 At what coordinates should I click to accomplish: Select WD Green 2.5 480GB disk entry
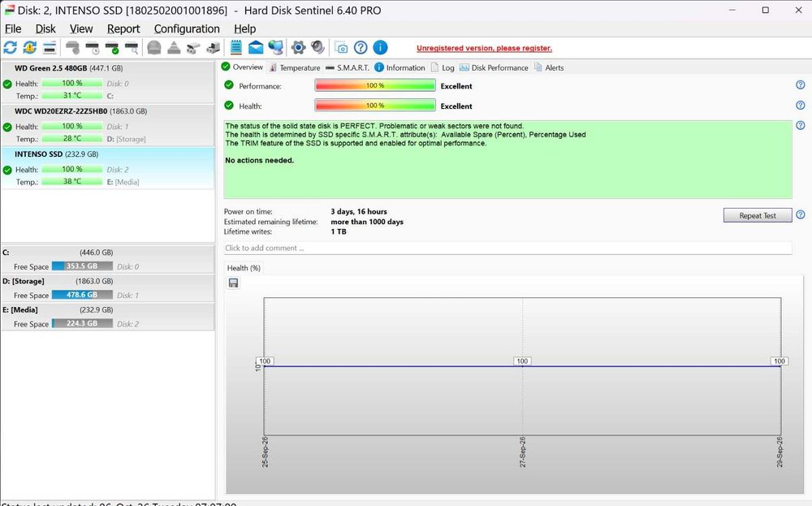[x=108, y=82]
